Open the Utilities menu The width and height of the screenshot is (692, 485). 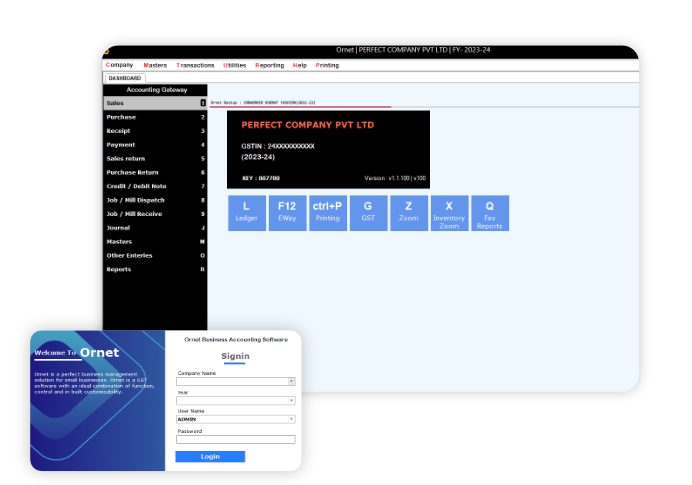(234, 65)
